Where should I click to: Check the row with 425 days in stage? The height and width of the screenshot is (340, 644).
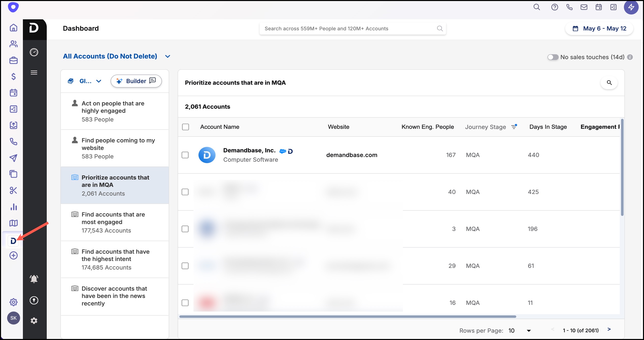(185, 192)
